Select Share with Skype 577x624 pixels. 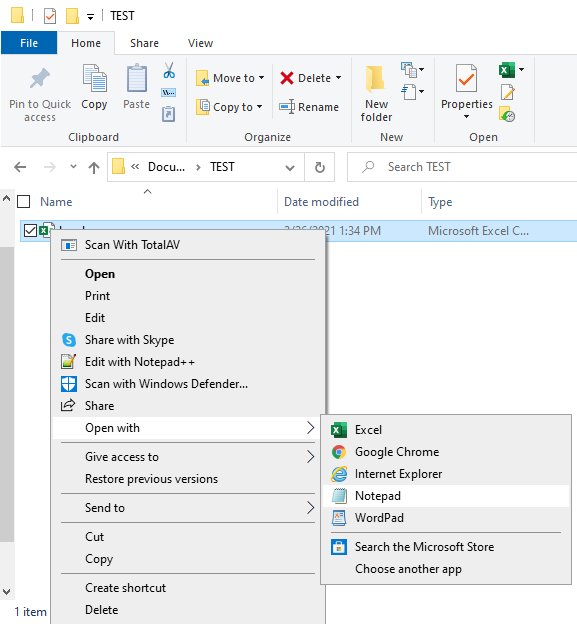[x=188, y=340]
